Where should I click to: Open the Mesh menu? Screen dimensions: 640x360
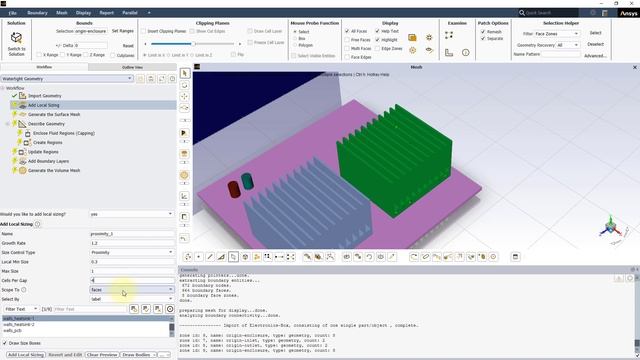click(62, 13)
